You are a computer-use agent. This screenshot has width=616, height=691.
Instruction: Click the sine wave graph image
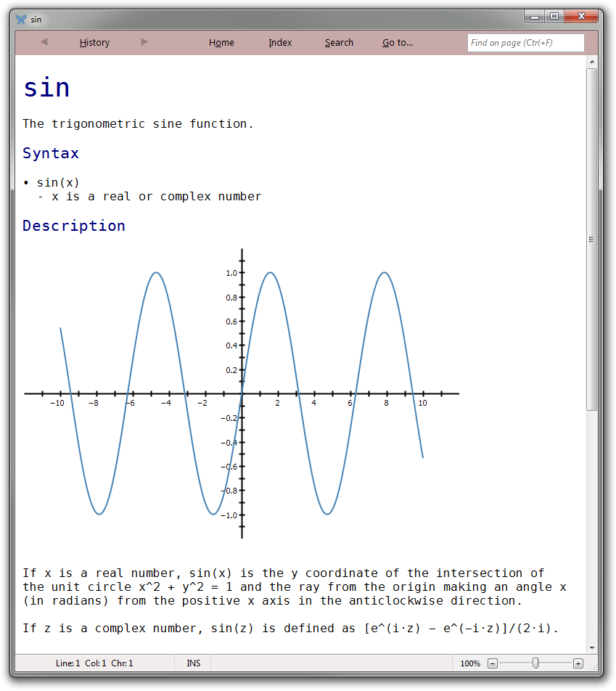tap(242, 393)
